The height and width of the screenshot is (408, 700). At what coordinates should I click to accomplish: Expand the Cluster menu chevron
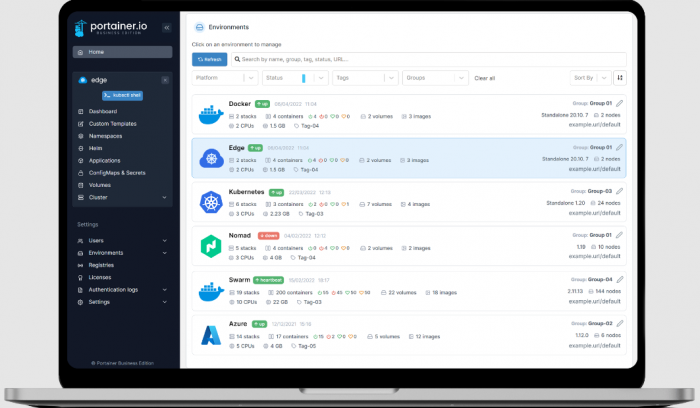point(164,197)
